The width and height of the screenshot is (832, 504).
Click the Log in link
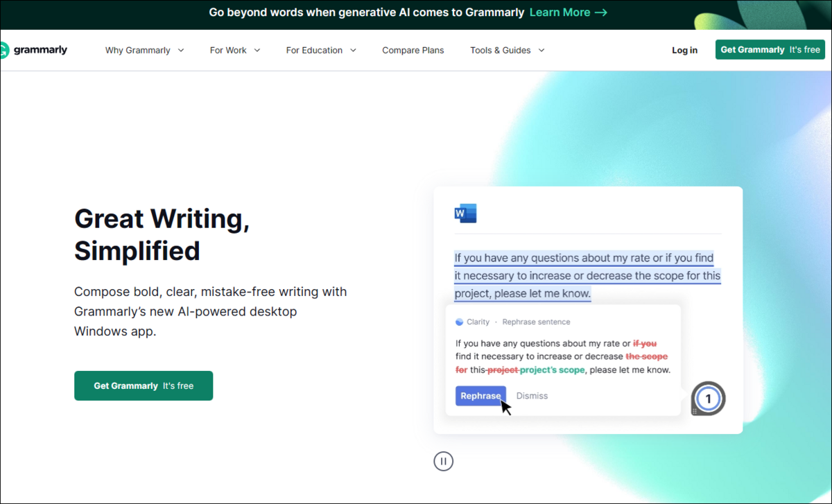pyautogui.click(x=684, y=50)
